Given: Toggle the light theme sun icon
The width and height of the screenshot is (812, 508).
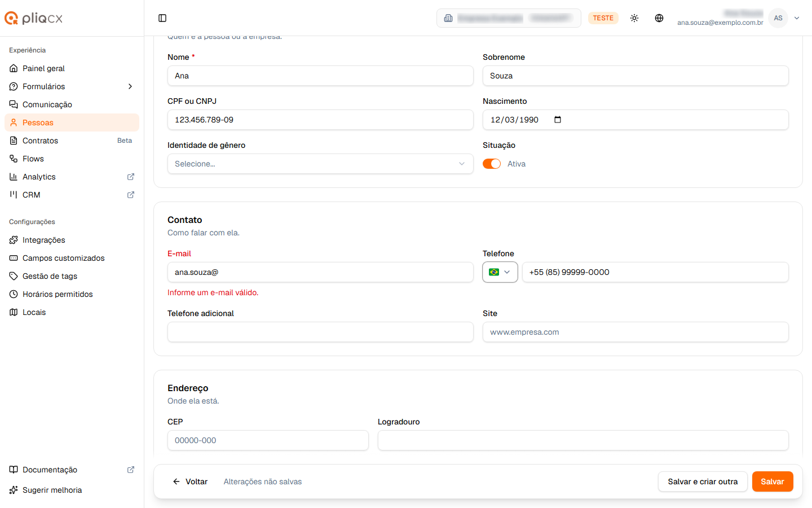Looking at the screenshot, I should (x=634, y=18).
